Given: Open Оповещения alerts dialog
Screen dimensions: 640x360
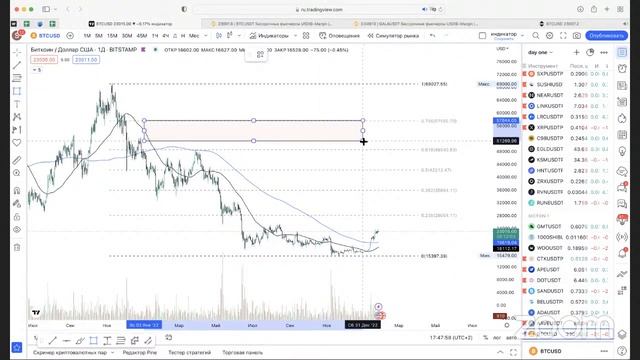Looking at the screenshot, I should coord(340,36).
